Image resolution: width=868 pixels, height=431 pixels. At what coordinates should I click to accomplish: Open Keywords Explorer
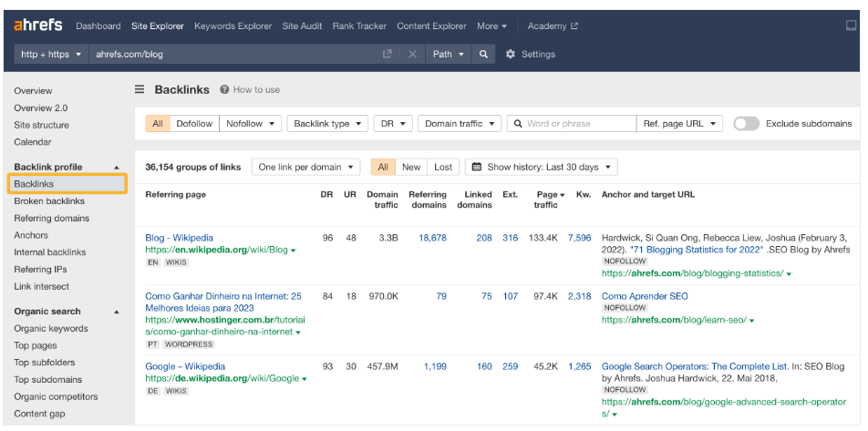coord(233,26)
